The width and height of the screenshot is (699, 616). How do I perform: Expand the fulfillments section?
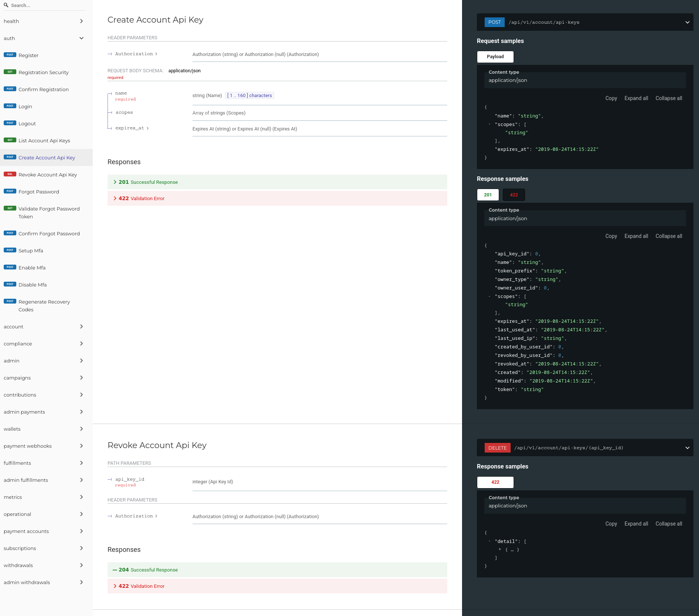(x=46, y=463)
